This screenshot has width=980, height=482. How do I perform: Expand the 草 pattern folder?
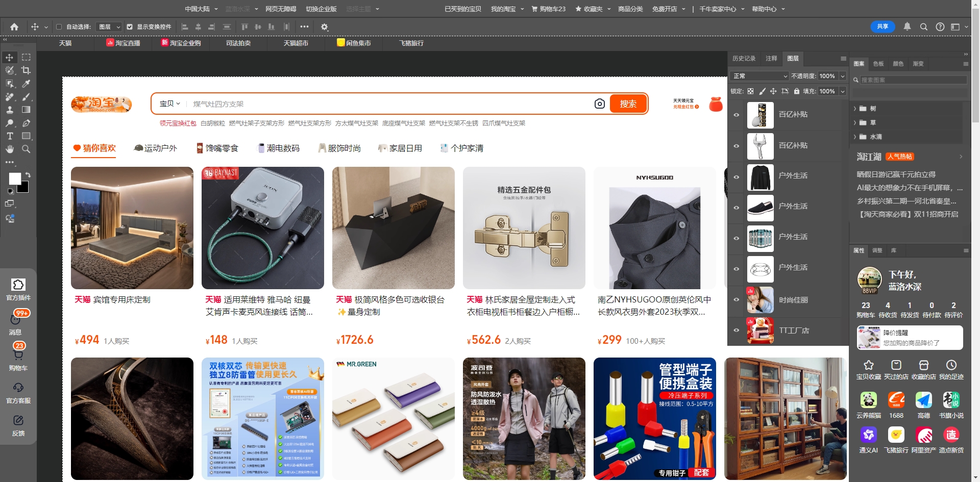855,123
